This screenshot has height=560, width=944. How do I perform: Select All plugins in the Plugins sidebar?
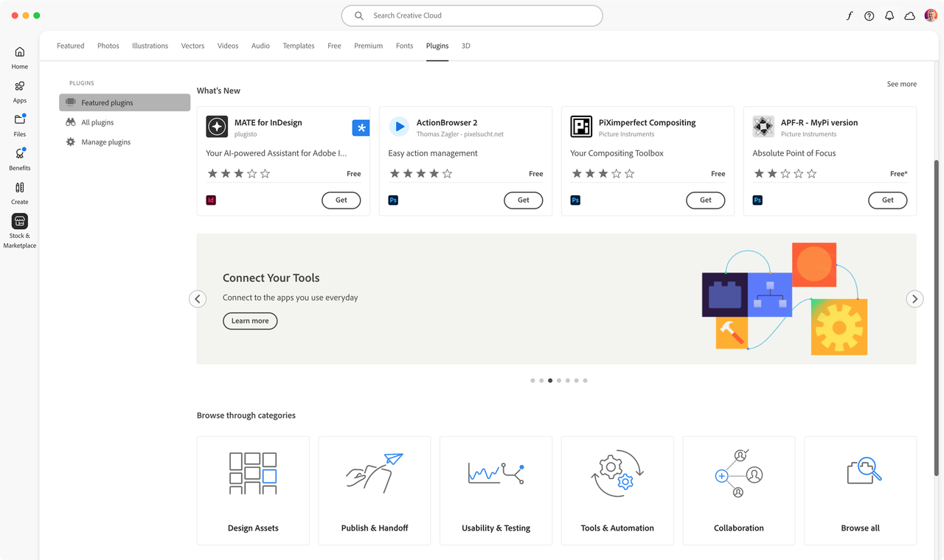pyautogui.click(x=96, y=122)
